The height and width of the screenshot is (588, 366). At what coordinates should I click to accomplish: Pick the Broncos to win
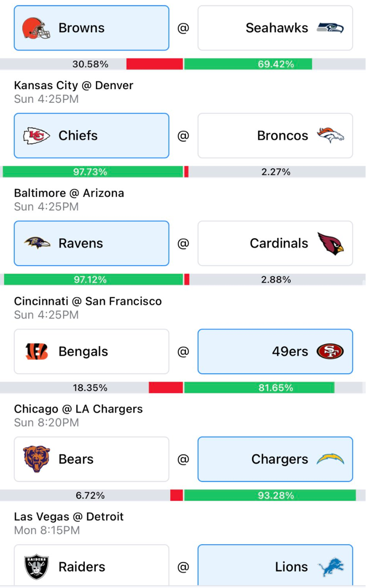tap(275, 136)
